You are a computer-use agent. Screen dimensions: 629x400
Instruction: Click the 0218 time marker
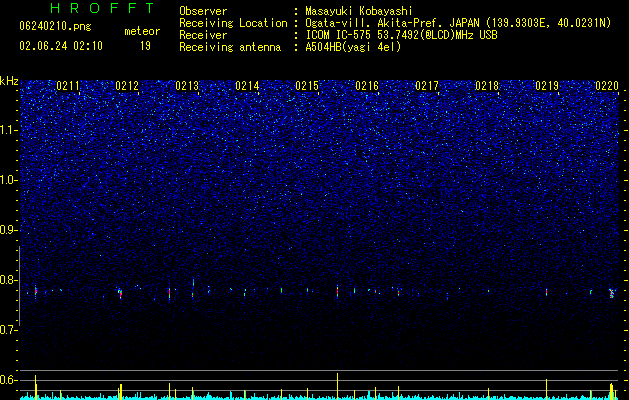(x=487, y=86)
